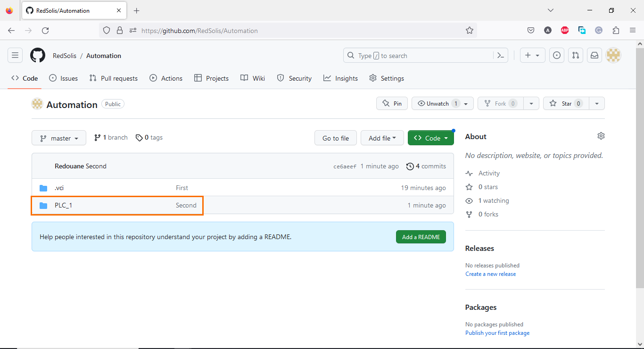Open the PLC_1 folder
Screen dimensions: 644x349
(x=64, y=205)
